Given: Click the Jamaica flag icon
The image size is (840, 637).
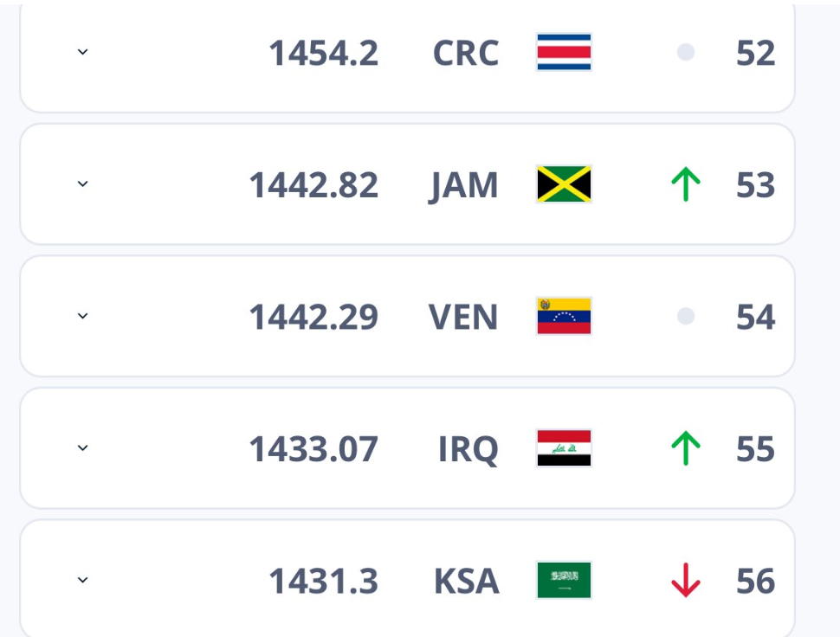Looking at the screenshot, I should [564, 184].
